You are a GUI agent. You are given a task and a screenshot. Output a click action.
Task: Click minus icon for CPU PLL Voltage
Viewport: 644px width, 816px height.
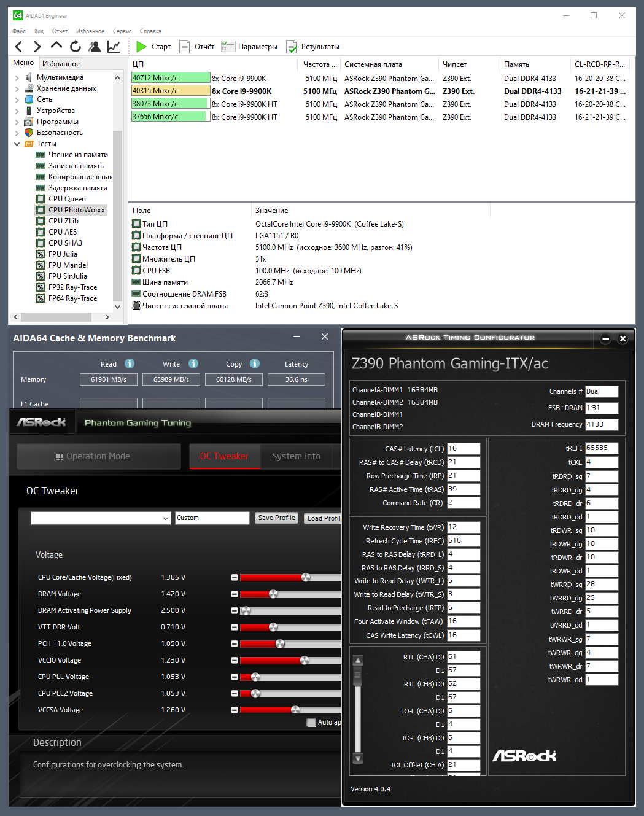tap(235, 677)
